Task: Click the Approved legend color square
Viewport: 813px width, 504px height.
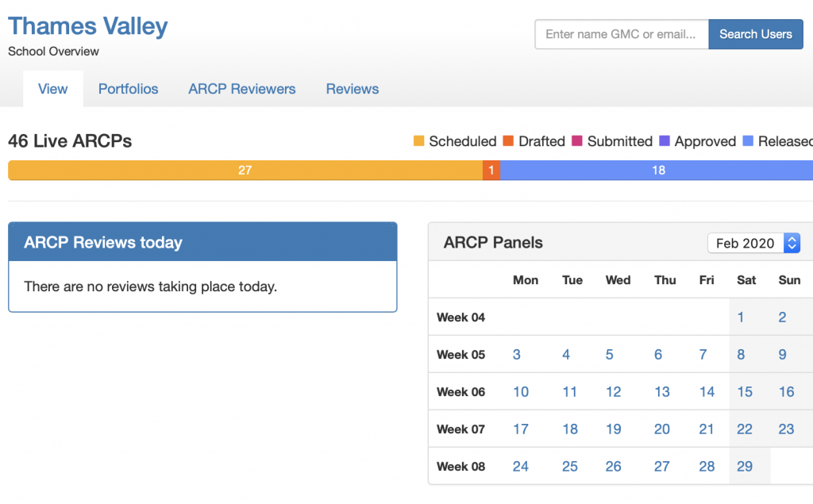Action: click(665, 141)
